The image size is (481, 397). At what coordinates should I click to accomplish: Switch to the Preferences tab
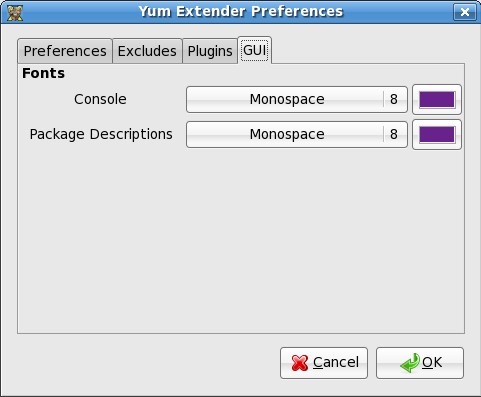click(65, 51)
